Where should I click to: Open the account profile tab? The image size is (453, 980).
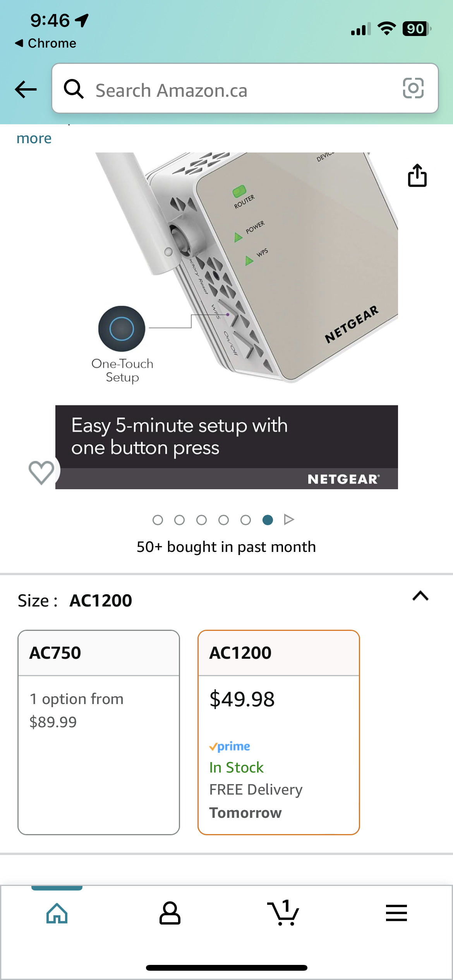tap(170, 913)
